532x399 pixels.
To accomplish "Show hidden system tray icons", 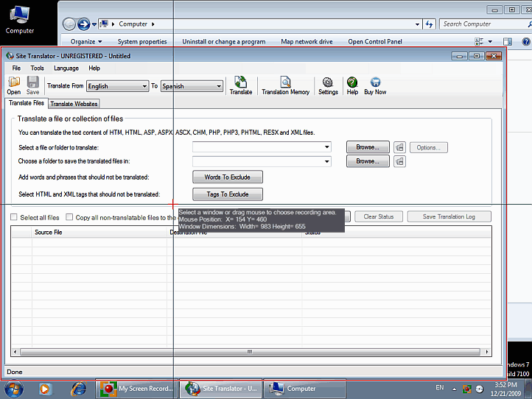I will pos(454,389).
